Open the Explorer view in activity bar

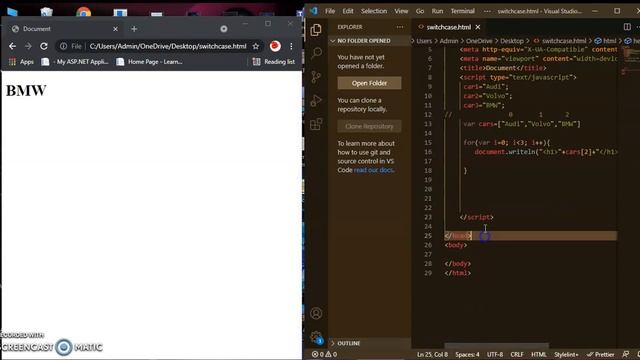coord(316,30)
